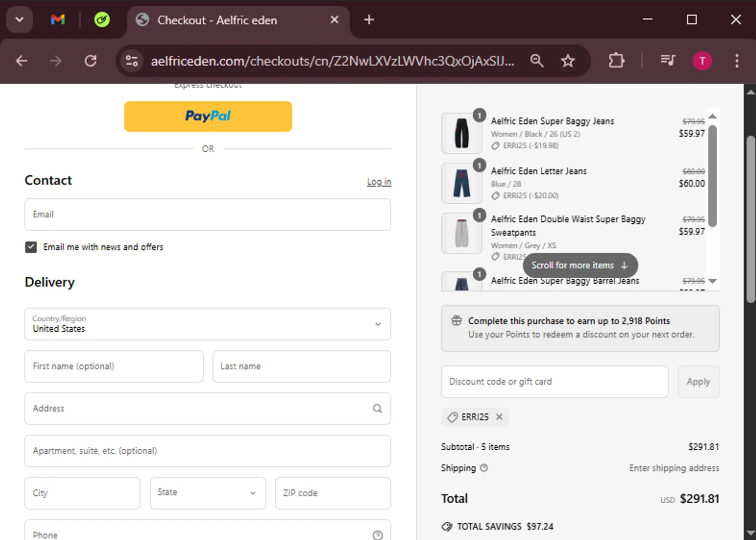Focus the City field
Screen dimensions: 756x540
(82, 493)
